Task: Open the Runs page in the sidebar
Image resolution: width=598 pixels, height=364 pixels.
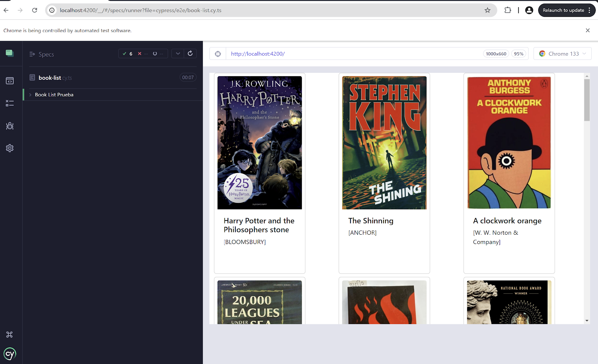Action: click(x=10, y=103)
